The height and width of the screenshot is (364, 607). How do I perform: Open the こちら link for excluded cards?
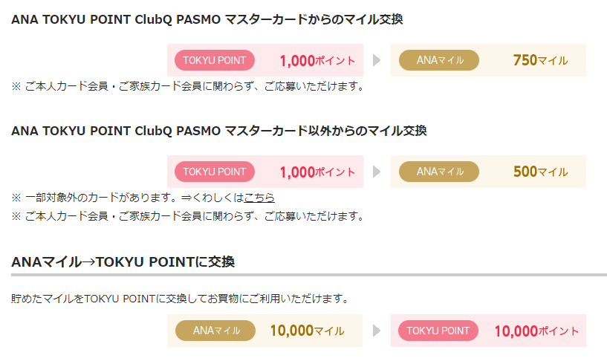259,198
